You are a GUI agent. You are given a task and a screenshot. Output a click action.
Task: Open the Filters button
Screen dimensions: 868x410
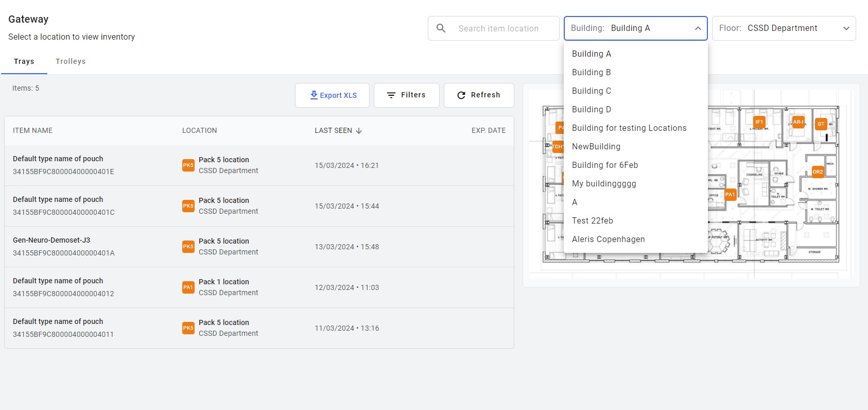[x=407, y=95]
